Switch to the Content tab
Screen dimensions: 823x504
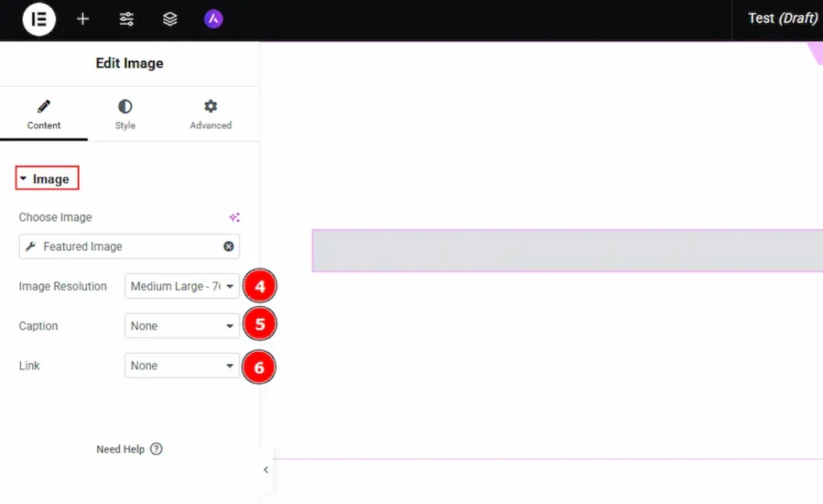pyautogui.click(x=43, y=115)
